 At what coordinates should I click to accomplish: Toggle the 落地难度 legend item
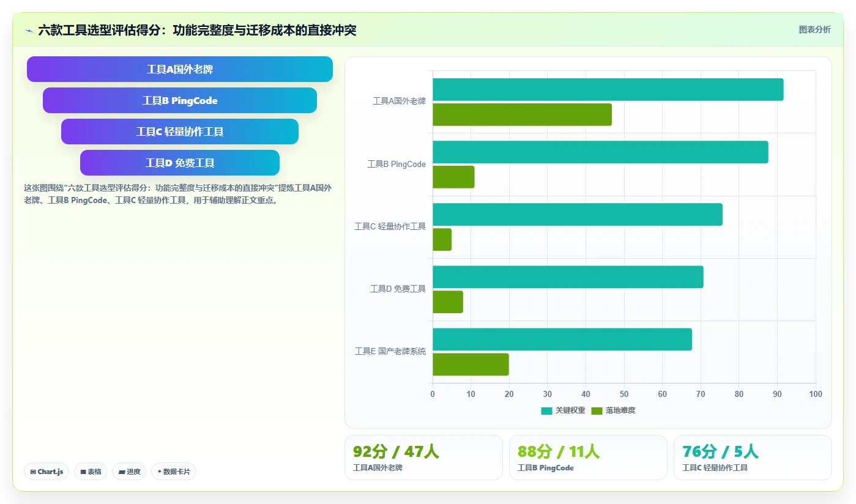(614, 410)
